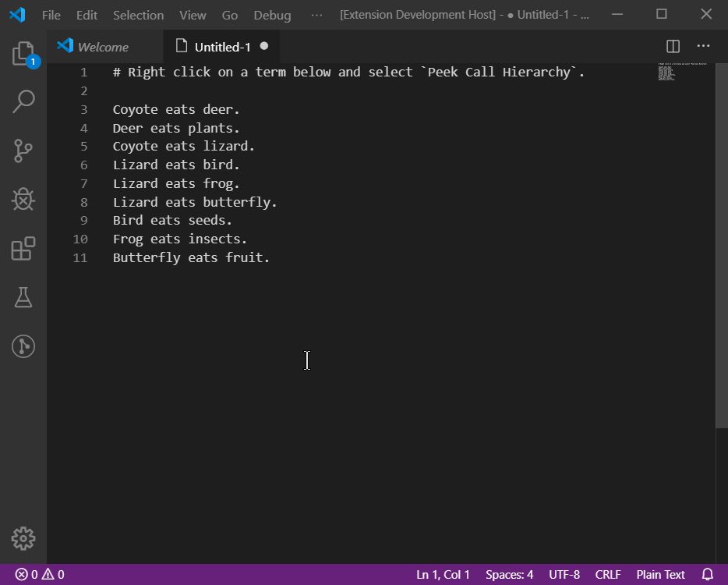Screen dimensions: 728x585
Task: Open the Selection menu
Action: tap(139, 15)
